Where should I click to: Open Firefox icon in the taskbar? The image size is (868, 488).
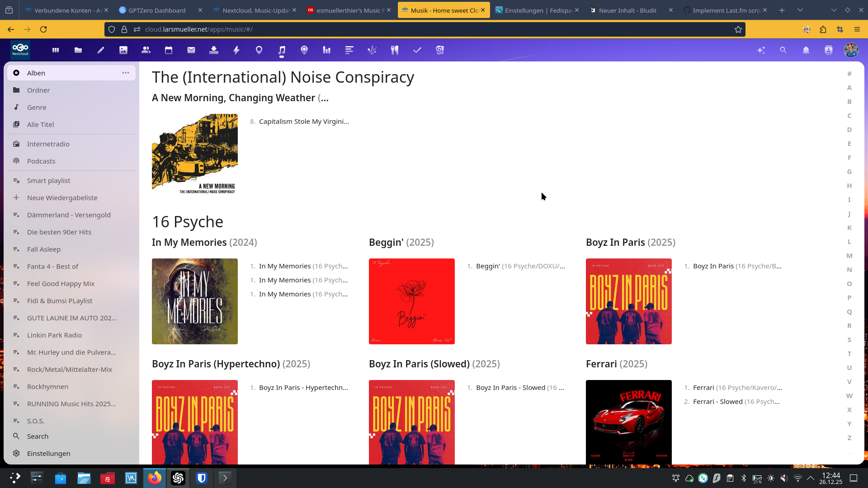[x=154, y=478]
